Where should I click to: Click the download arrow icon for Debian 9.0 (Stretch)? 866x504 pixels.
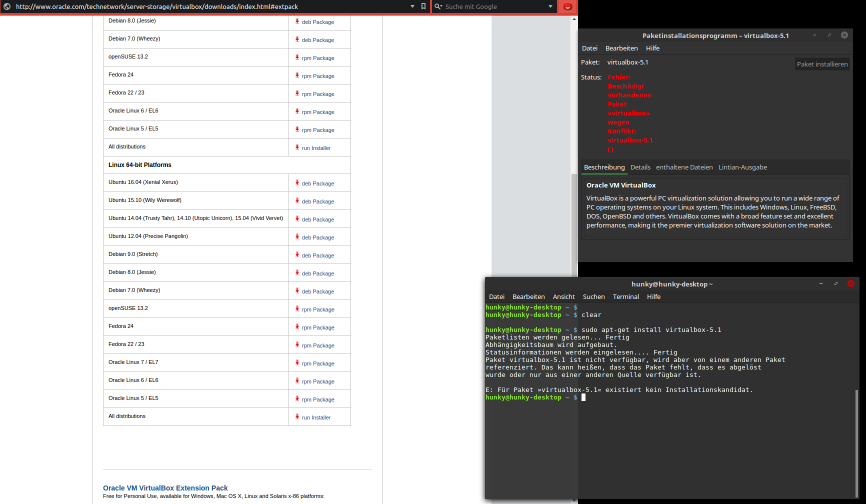297,254
